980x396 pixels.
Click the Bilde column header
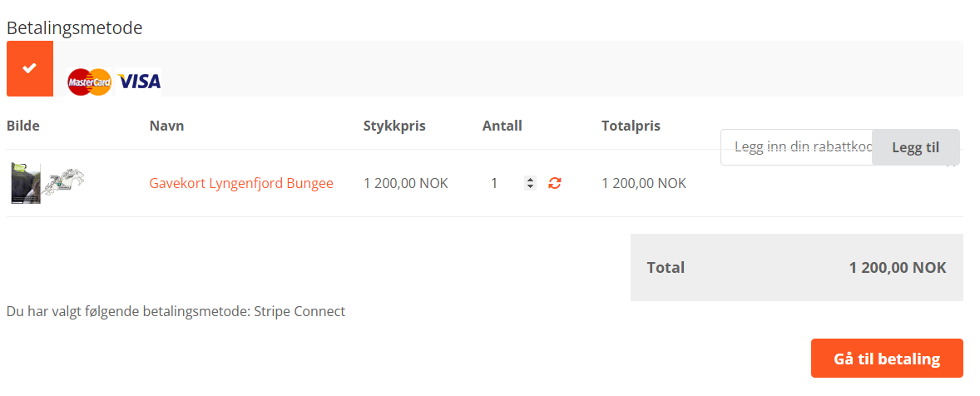tap(23, 126)
